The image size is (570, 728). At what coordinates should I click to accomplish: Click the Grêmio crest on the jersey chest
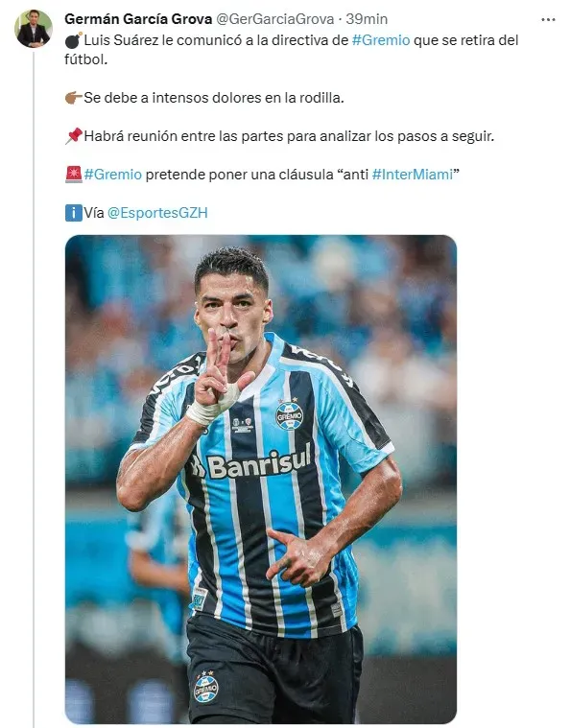pos(289,413)
